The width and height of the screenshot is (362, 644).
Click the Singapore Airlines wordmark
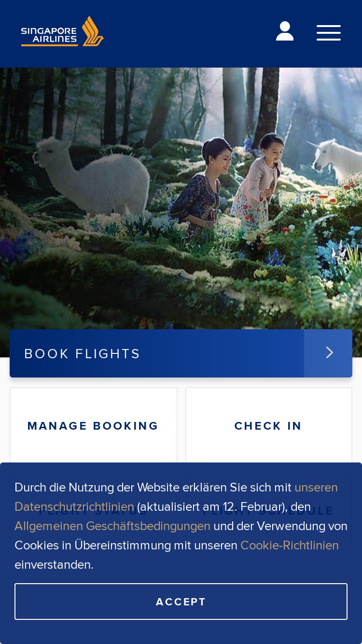coord(49,36)
